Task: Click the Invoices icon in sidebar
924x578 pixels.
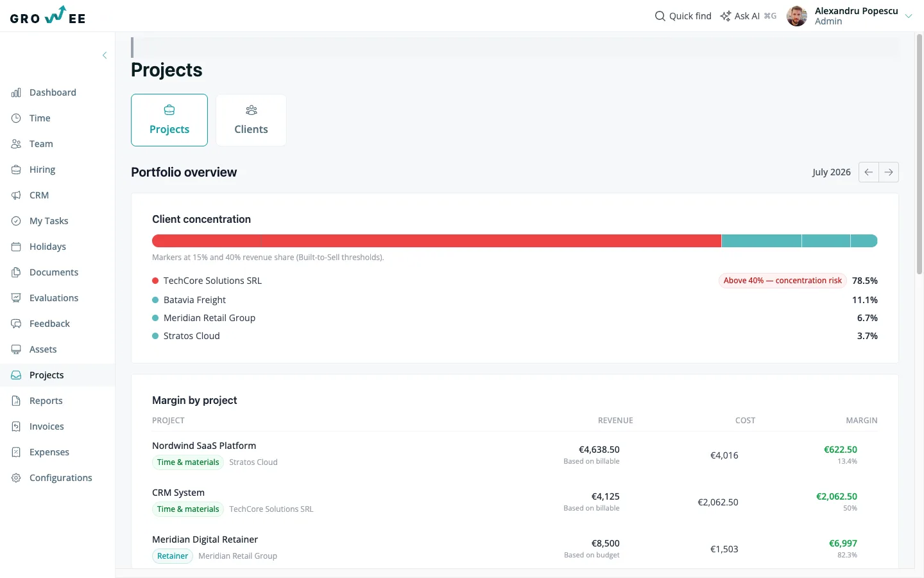Action: coord(16,426)
